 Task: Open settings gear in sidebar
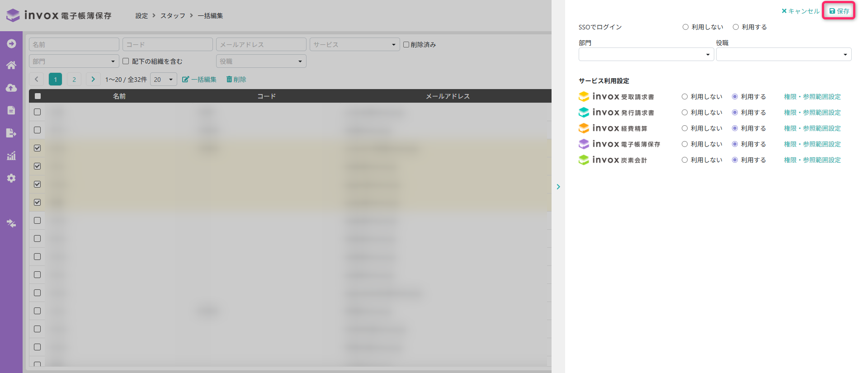(11, 178)
